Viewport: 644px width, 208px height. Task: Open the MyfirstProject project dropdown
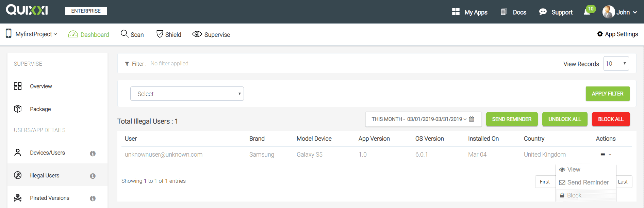click(36, 34)
